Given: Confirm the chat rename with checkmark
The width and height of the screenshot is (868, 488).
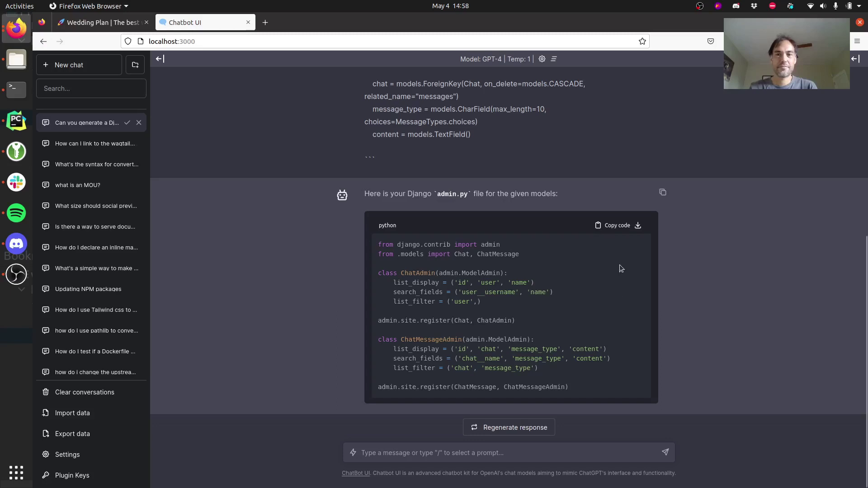Looking at the screenshot, I should click(x=127, y=123).
